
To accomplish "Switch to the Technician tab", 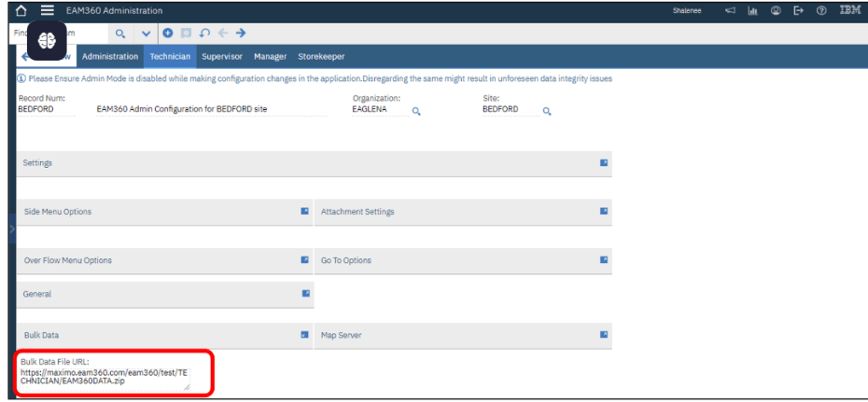I will 170,56.
